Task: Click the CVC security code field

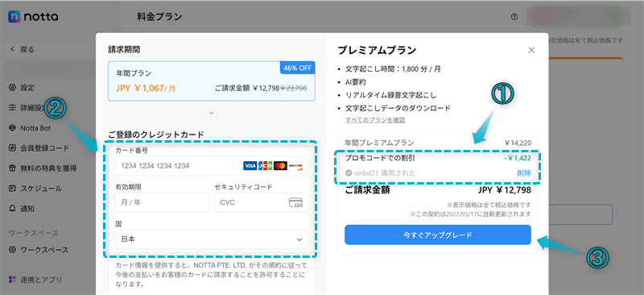Action: click(261, 202)
